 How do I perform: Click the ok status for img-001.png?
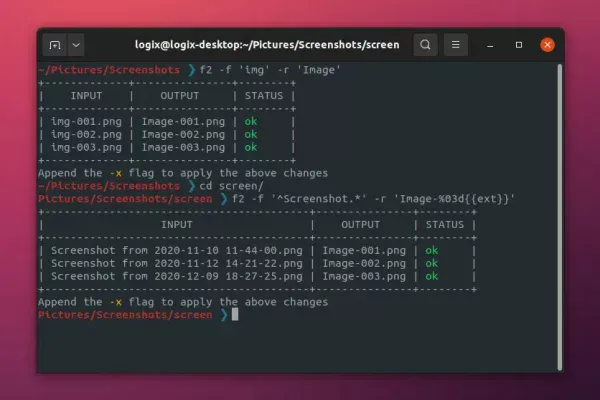click(251, 122)
